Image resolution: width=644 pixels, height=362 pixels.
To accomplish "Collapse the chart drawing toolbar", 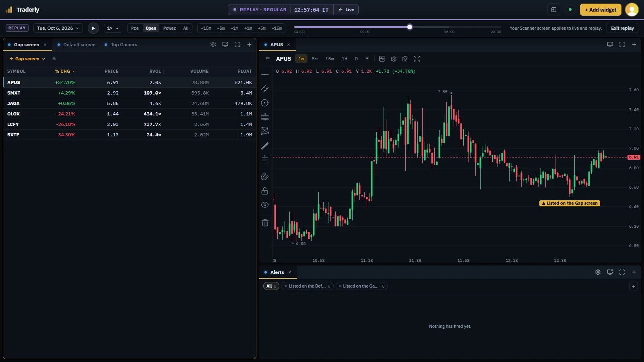I will [268, 59].
